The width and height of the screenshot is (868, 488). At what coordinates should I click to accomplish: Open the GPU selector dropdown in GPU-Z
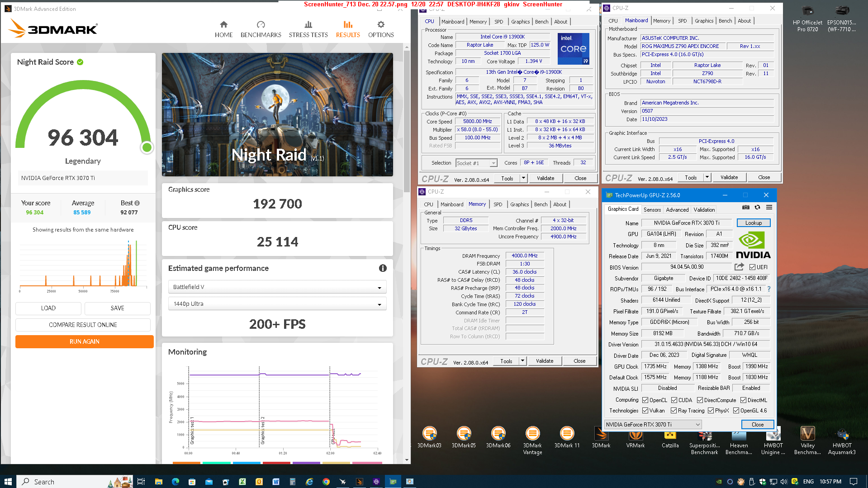point(653,424)
